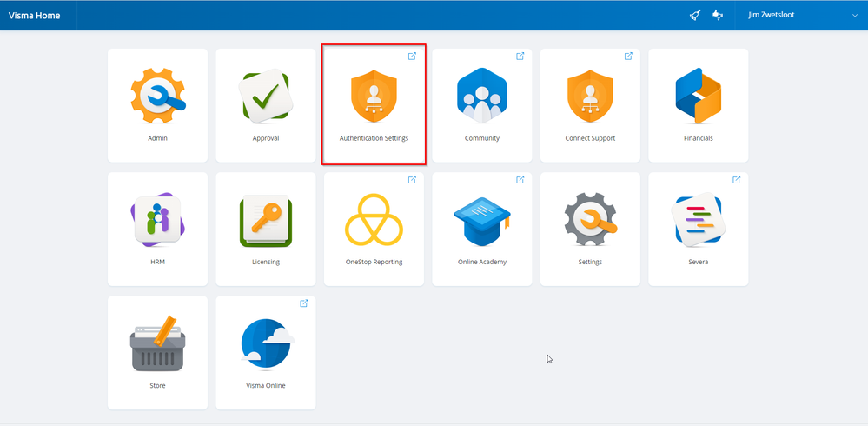Viewport: 868px width, 426px height.
Task: Click the Jim Zwetsloot user name
Action: coord(772,15)
